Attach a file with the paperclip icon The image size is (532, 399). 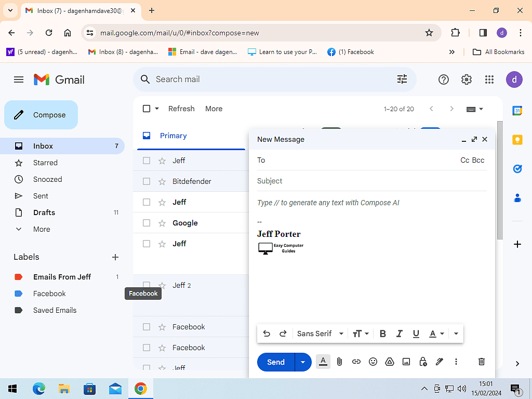tap(339, 362)
